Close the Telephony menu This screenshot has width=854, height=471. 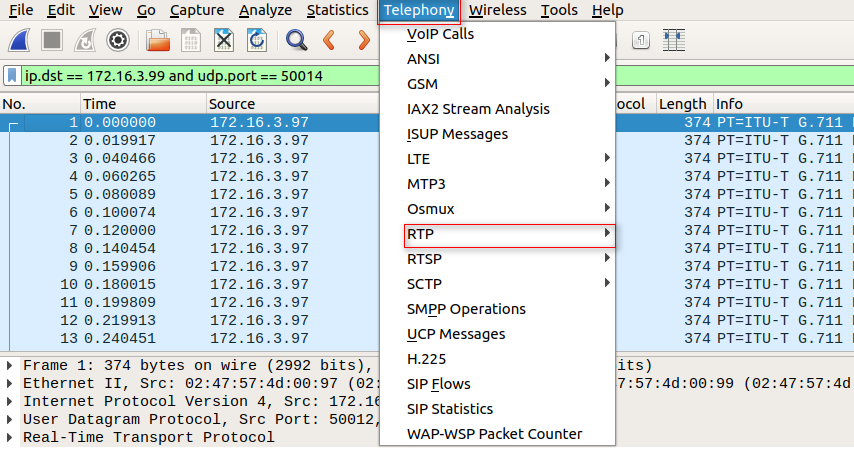[x=419, y=10]
